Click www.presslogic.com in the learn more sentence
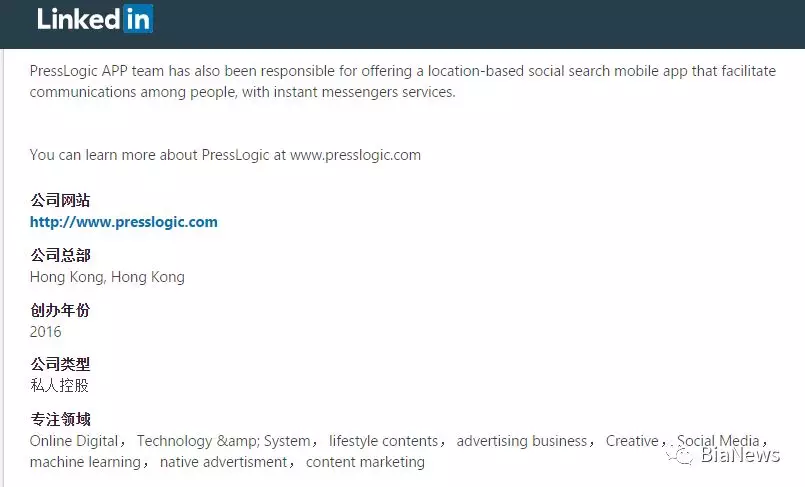 (x=355, y=155)
